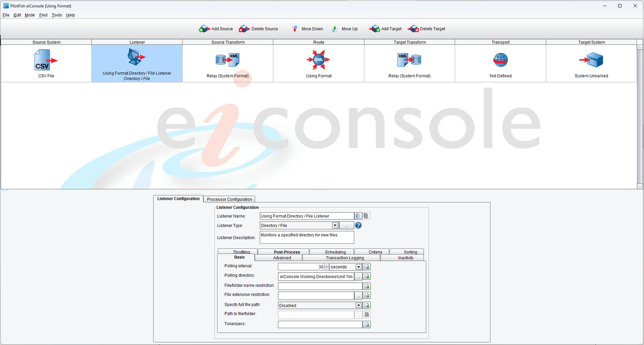Open the Edit menu

[x=17, y=15]
